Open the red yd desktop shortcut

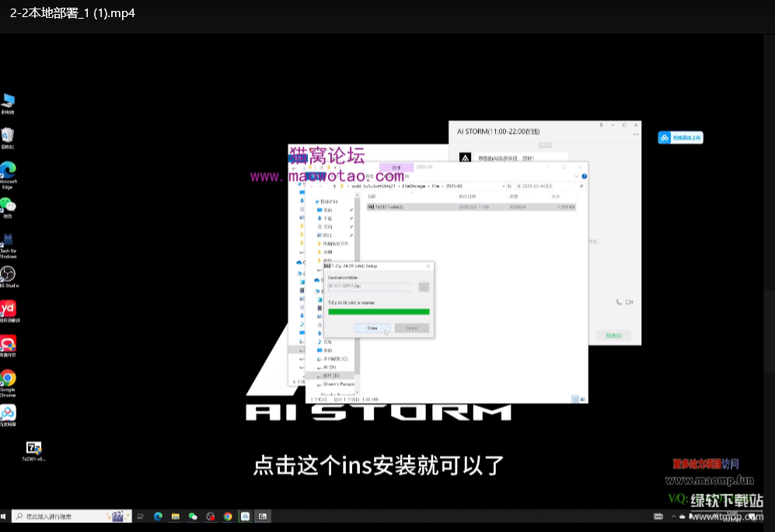pyautogui.click(x=9, y=311)
